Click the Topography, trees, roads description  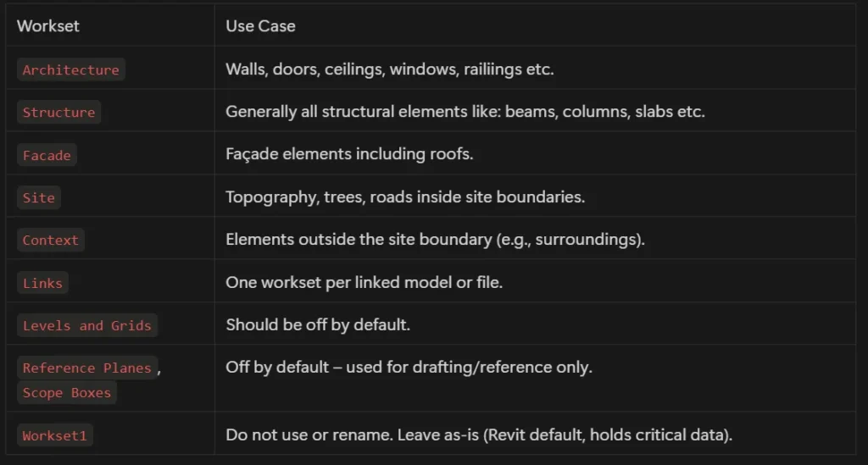[x=405, y=197]
